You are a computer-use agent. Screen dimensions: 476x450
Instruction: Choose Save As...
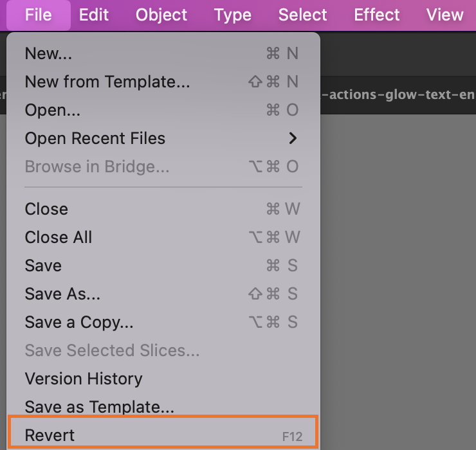(x=62, y=294)
